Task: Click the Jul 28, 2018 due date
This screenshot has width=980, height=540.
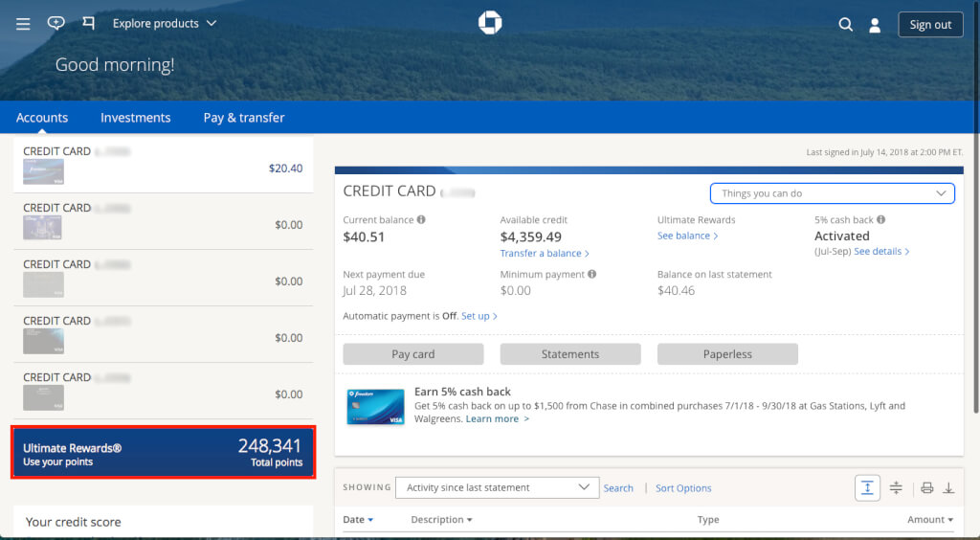Action: 374,291
